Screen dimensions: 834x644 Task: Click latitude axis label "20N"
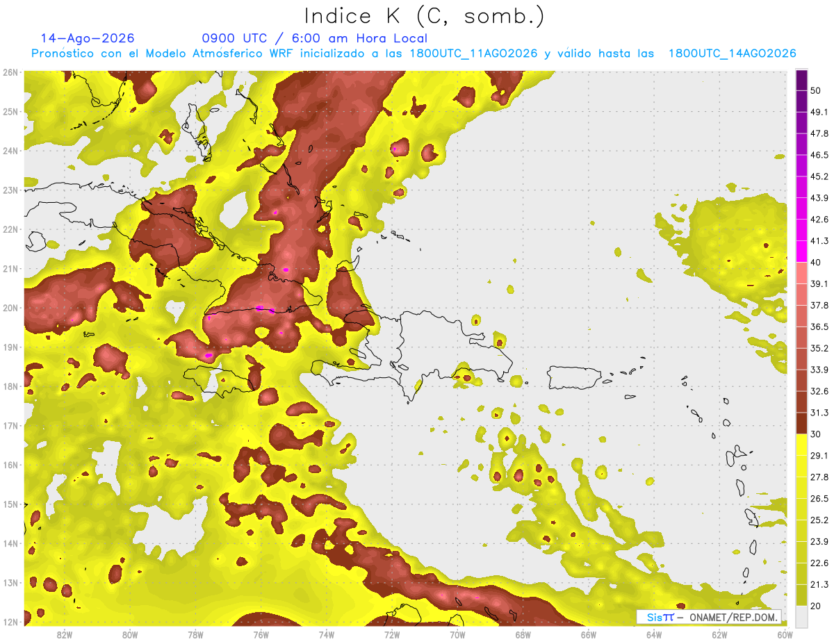[x=10, y=308]
